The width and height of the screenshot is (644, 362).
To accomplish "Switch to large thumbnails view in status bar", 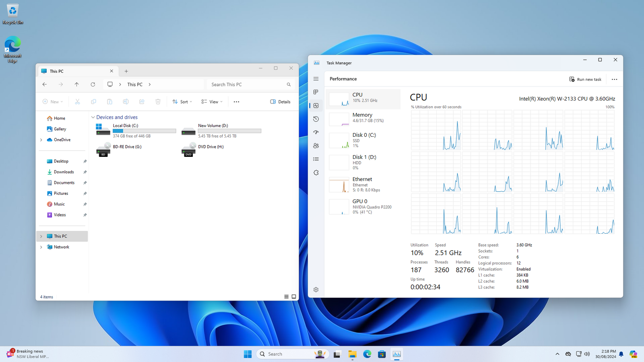I will click(294, 297).
